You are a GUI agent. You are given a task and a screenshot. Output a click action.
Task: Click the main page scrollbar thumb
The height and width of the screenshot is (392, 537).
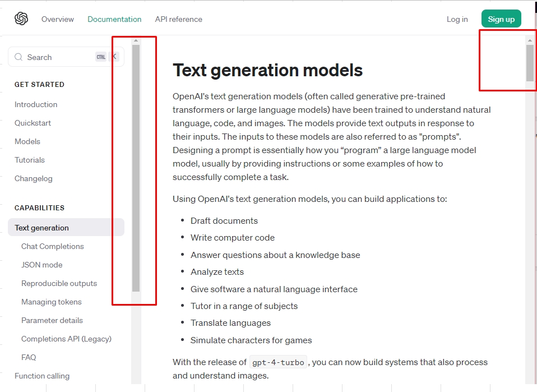coord(530,63)
